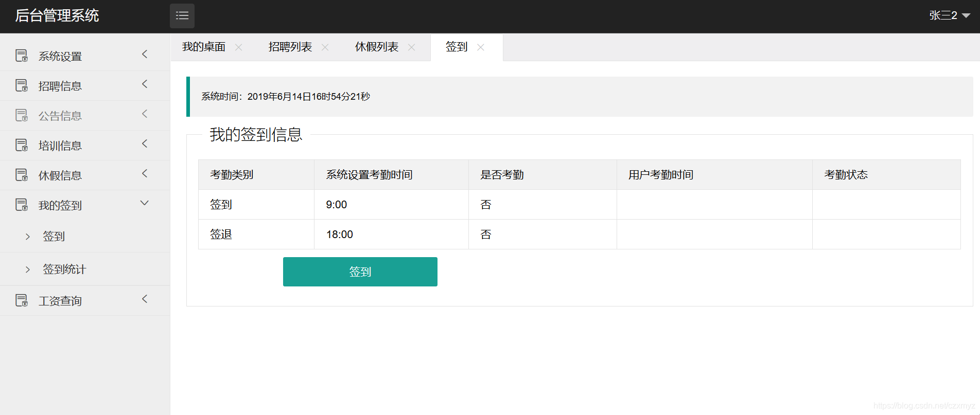Close the 休假列表 tab
Viewport: 980px width, 415px height.
pyautogui.click(x=412, y=47)
